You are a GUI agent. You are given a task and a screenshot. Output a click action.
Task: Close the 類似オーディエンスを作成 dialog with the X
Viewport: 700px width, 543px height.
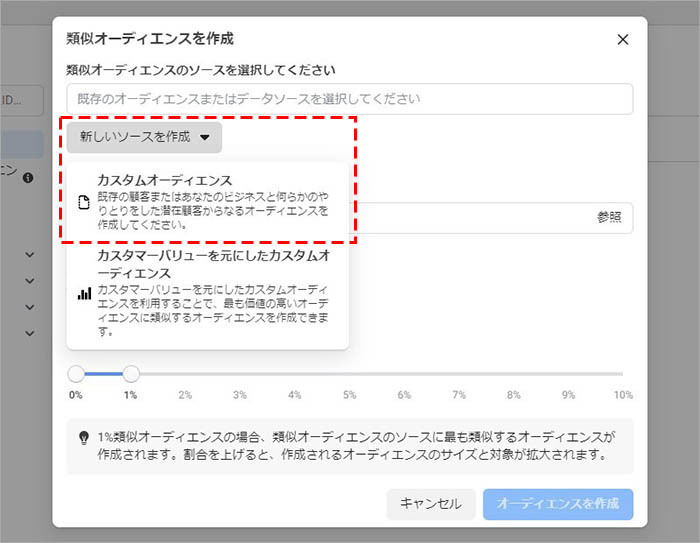coord(623,39)
